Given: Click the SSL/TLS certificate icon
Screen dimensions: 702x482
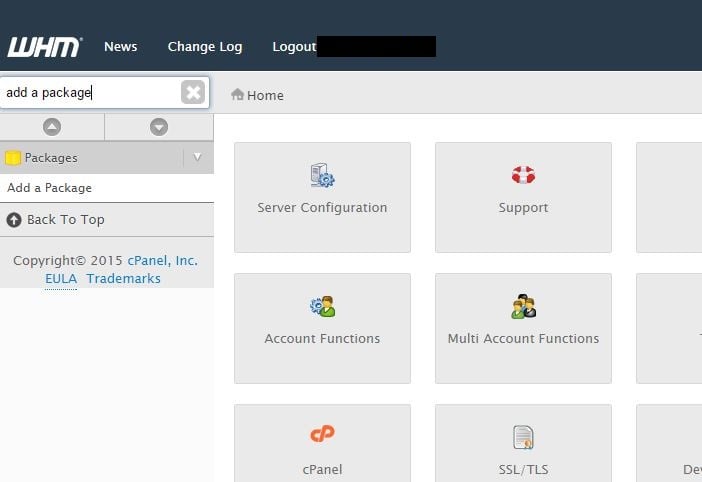Looking at the screenshot, I should coord(523,437).
